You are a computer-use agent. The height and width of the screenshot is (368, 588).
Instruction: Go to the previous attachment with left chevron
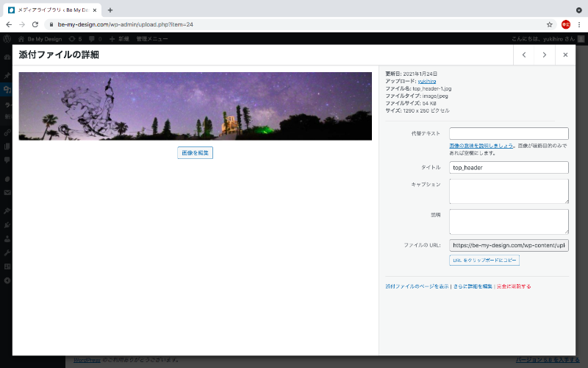[523, 54]
